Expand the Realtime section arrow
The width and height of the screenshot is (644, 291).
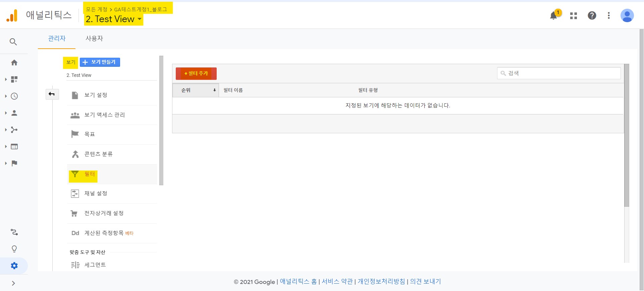6,96
